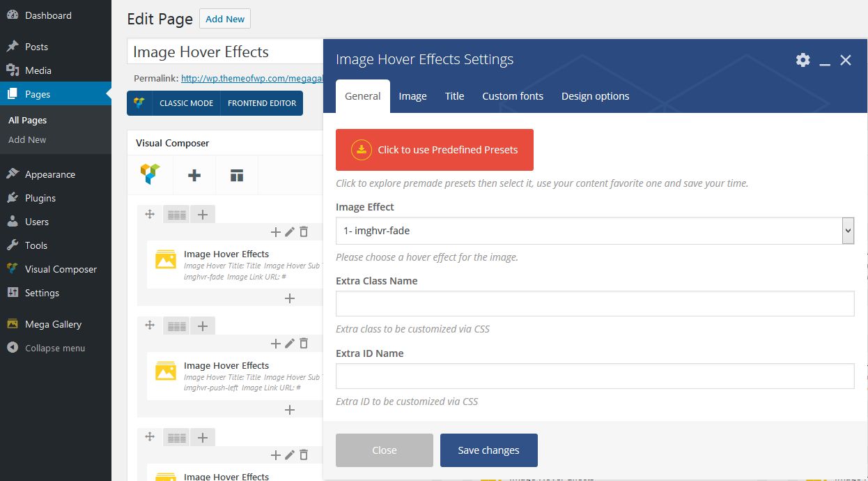The width and height of the screenshot is (868, 481).
Task: Focus the page title field
Action: 225,52
